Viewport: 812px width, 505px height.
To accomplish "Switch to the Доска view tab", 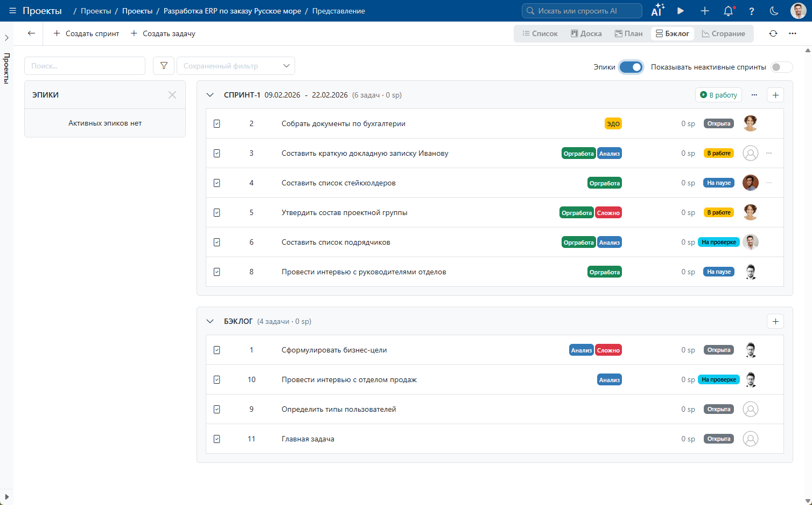I will [586, 33].
